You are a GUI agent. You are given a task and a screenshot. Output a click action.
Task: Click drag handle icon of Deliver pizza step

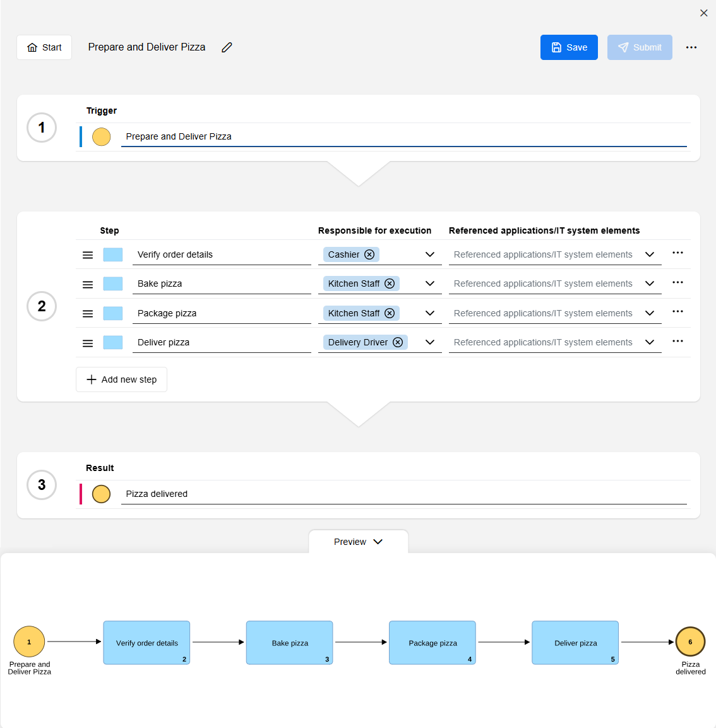(x=88, y=343)
